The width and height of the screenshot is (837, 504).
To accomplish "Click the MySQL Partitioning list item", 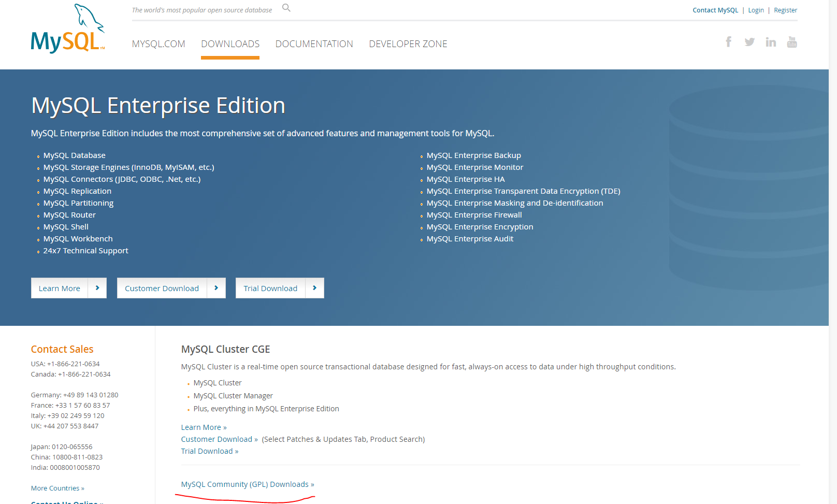I will [x=78, y=203].
